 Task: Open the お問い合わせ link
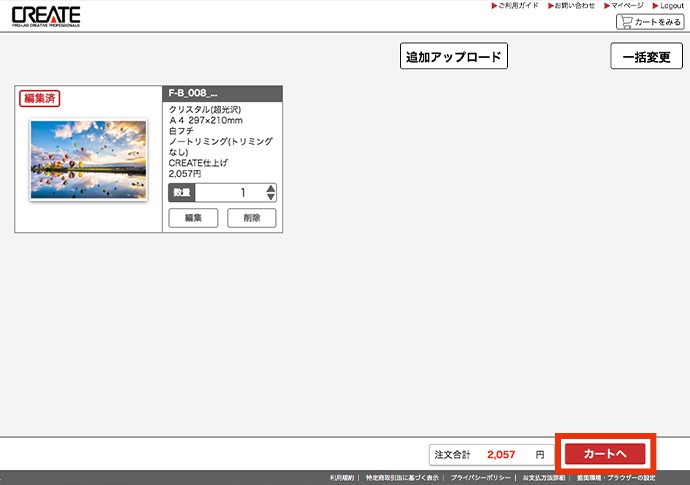tap(571, 6)
